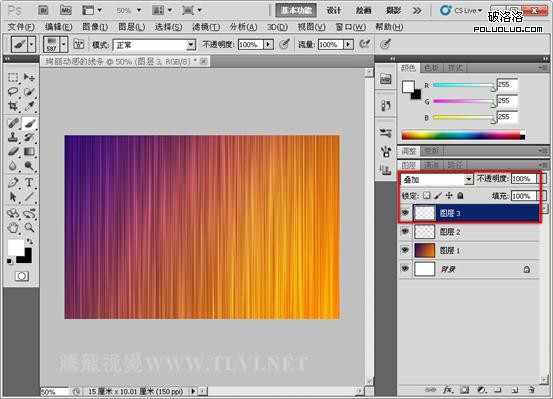Select the Move tool
Image resolution: width=553 pixels, height=399 pixels.
(29, 77)
